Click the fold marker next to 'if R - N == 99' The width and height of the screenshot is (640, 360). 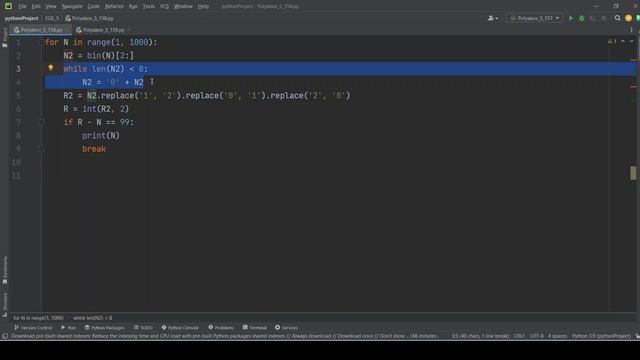pyautogui.click(x=42, y=122)
